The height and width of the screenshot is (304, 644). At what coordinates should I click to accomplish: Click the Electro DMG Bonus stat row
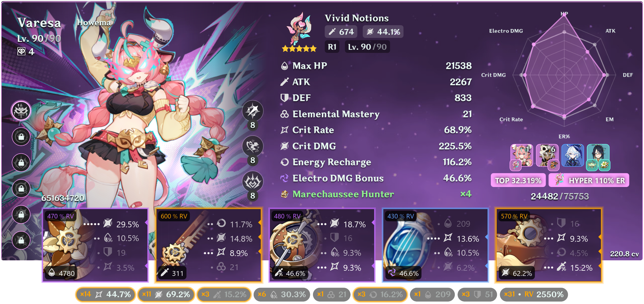click(376, 178)
